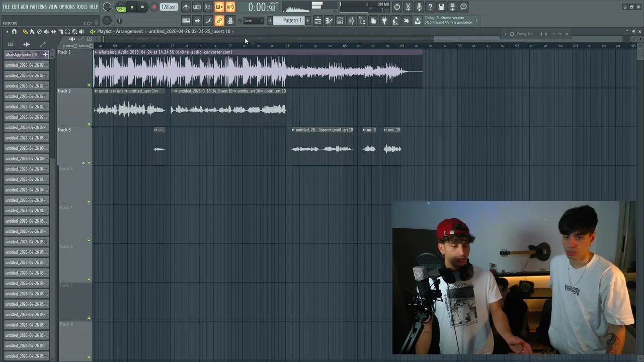Open the FILE menu
This screenshot has width=644, height=362.
click(x=6, y=7)
